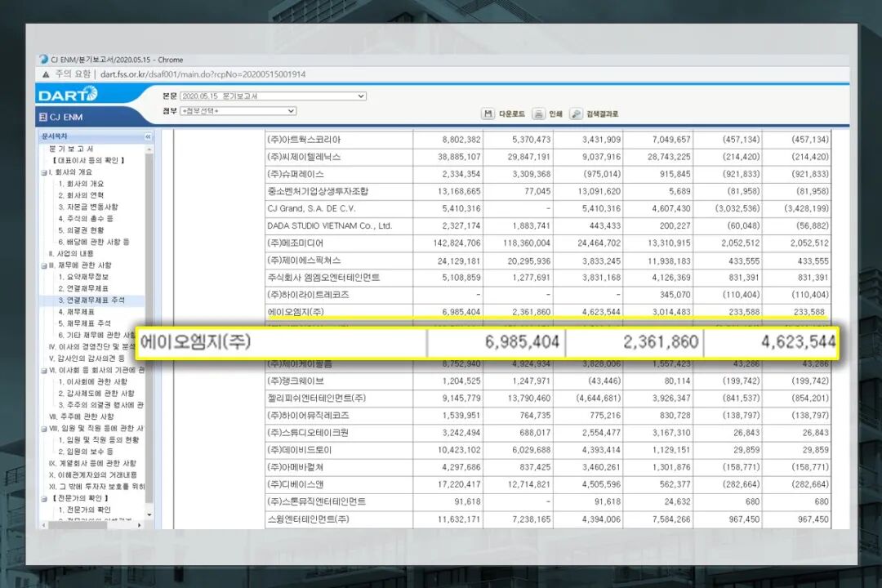Click the Chrome window favicon in title bar

[x=43, y=59]
